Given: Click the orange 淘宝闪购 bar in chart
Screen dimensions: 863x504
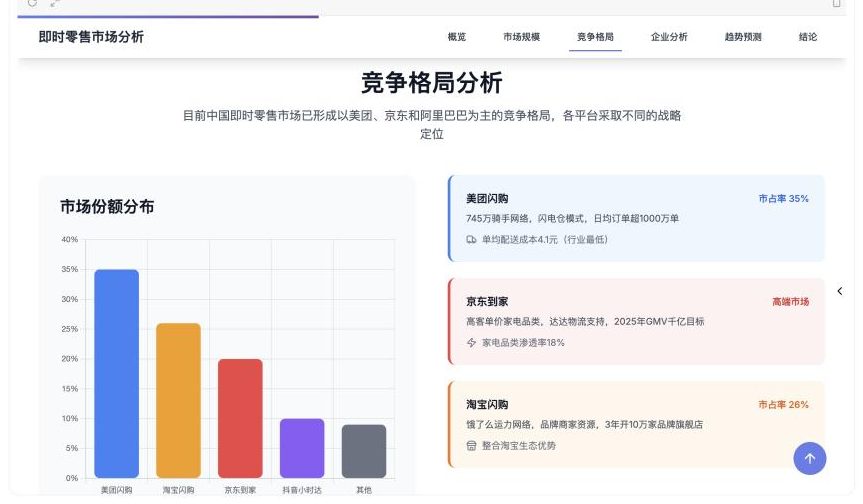Looking at the screenshot, I should (x=178, y=400).
